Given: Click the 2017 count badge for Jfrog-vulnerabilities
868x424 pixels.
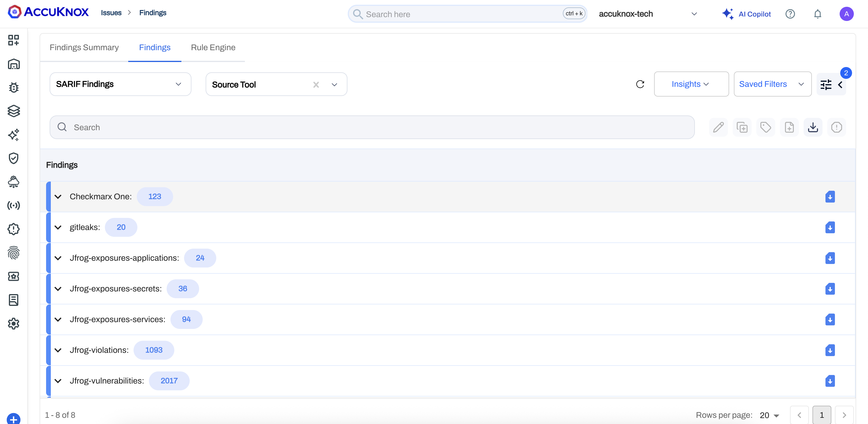Looking at the screenshot, I should (x=169, y=381).
